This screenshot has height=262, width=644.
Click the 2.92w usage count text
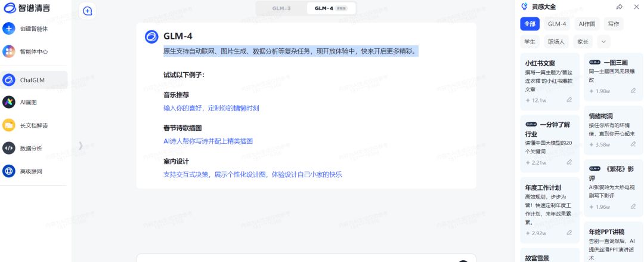click(x=539, y=233)
